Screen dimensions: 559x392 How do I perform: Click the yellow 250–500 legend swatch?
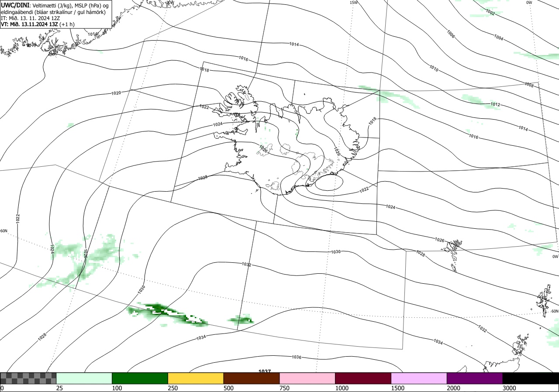pos(196,378)
